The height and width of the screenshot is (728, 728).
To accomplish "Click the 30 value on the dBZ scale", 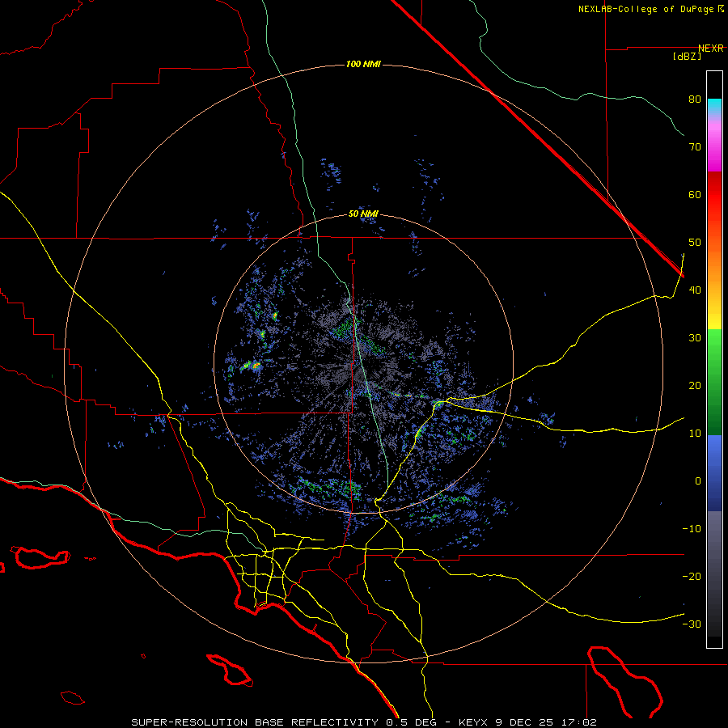I will (x=695, y=338).
